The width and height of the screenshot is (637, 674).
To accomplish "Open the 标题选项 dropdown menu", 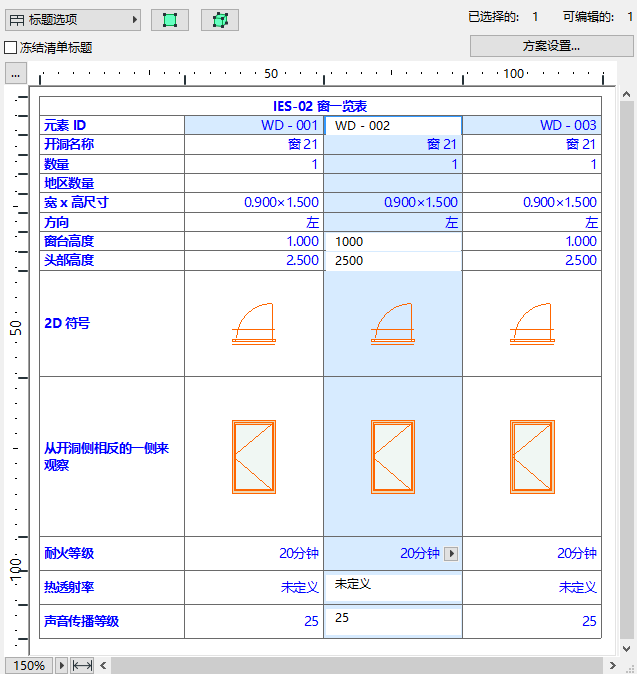I will [73, 20].
